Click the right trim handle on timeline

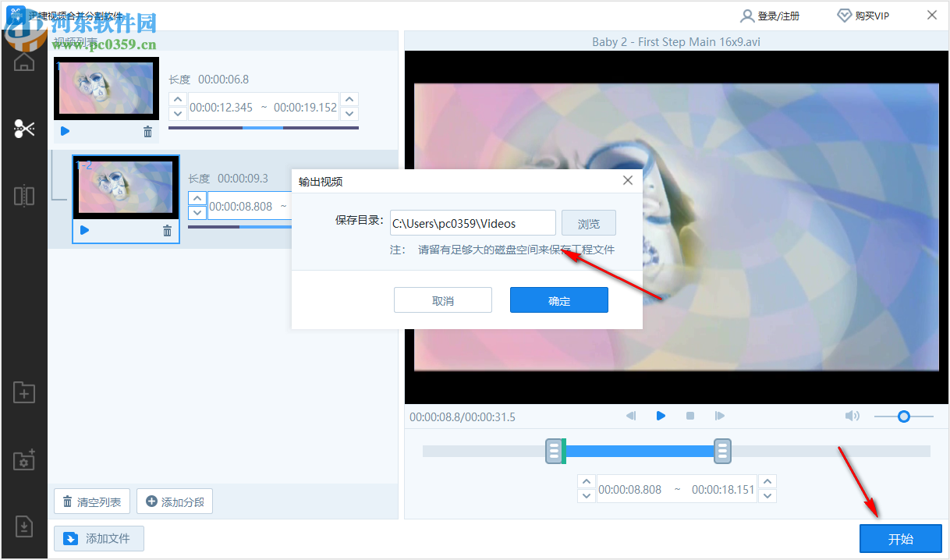(723, 451)
